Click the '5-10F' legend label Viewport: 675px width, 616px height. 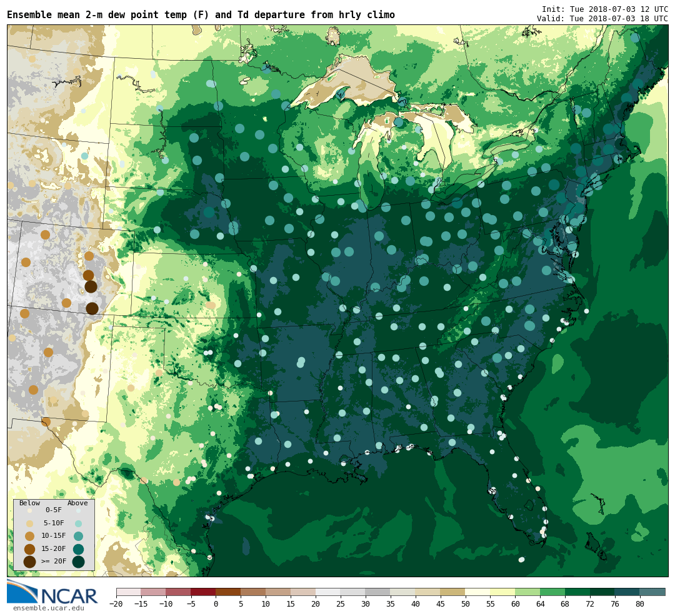(x=54, y=523)
